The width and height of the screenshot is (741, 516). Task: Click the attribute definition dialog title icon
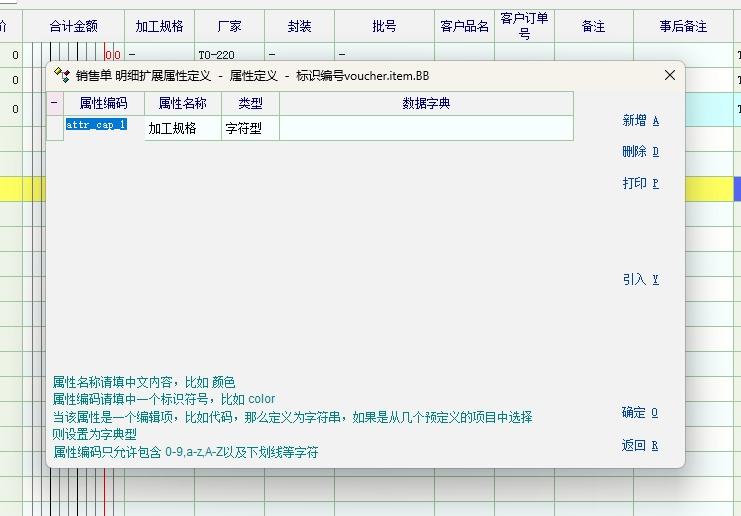click(x=61, y=75)
